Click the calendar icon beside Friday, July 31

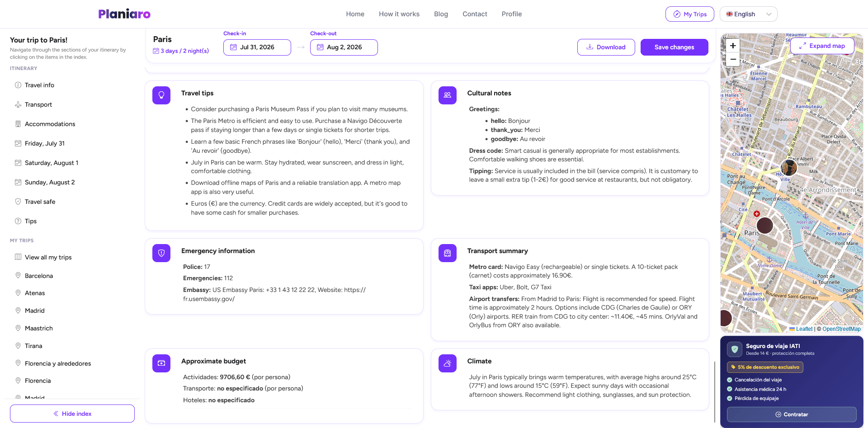(x=18, y=143)
